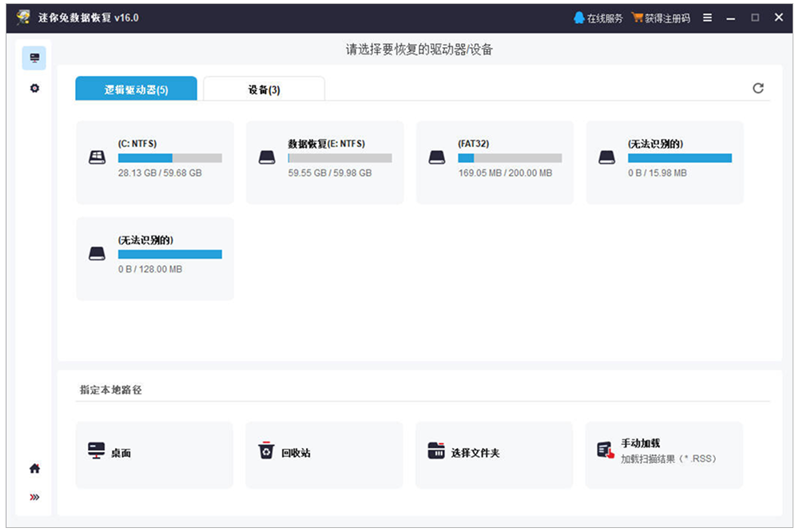Click the get registration code link (获得注册码)

661,18
